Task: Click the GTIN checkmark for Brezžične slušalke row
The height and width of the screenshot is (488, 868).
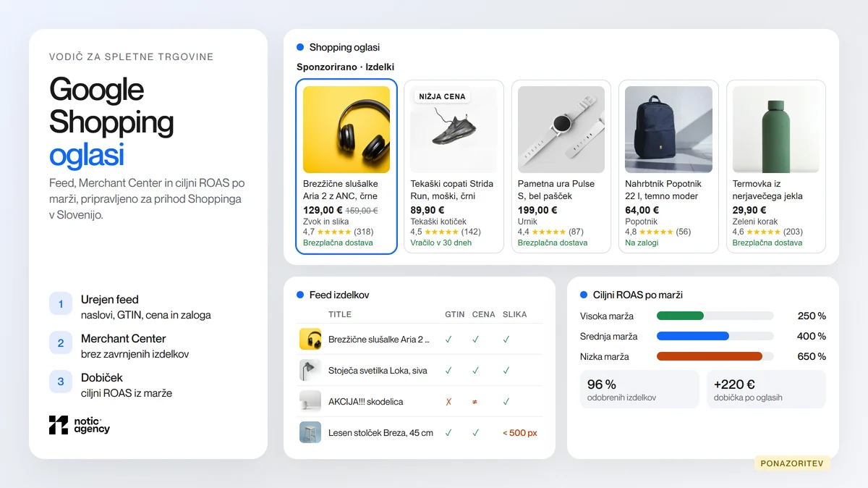Action: click(x=448, y=339)
